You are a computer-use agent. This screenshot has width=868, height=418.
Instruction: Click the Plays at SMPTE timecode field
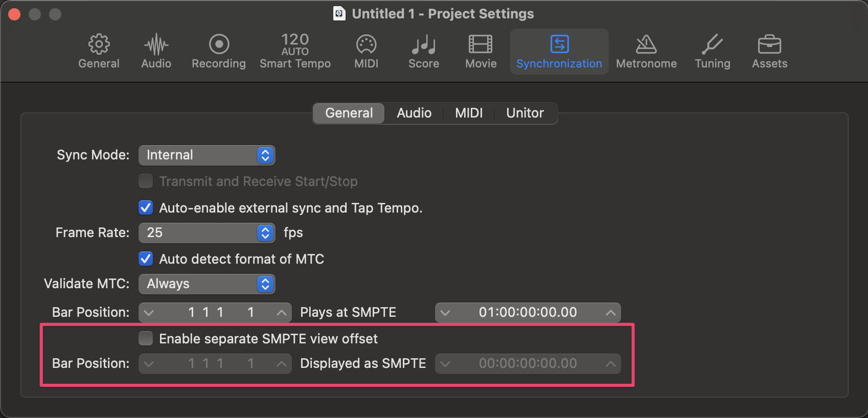point(528,313)
